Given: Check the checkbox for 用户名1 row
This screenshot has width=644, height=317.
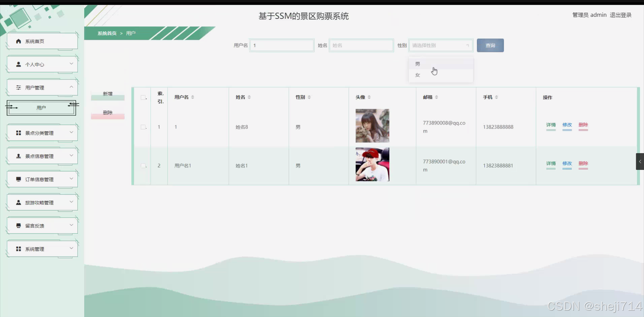Looking at the screenshot, I should tap(143, 165).
